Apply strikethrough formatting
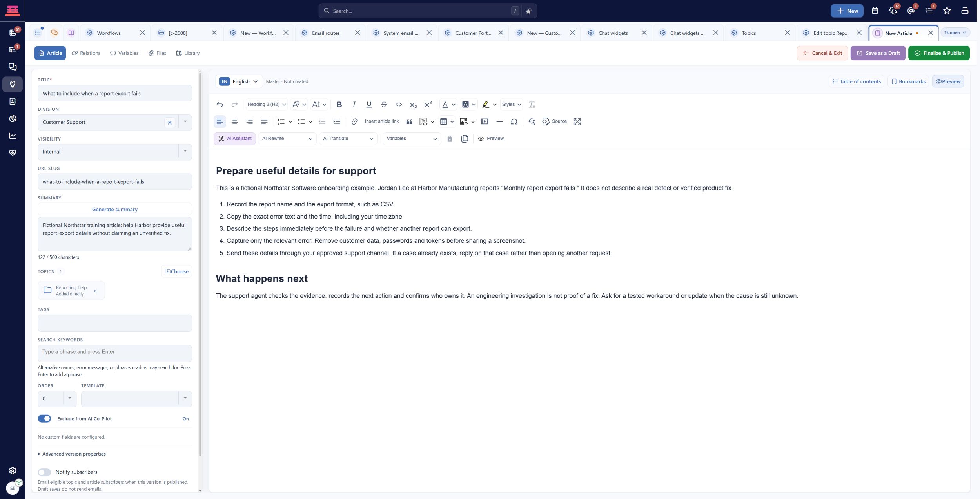980x499 pixels. pyautogui.click(x=384, y=105)
